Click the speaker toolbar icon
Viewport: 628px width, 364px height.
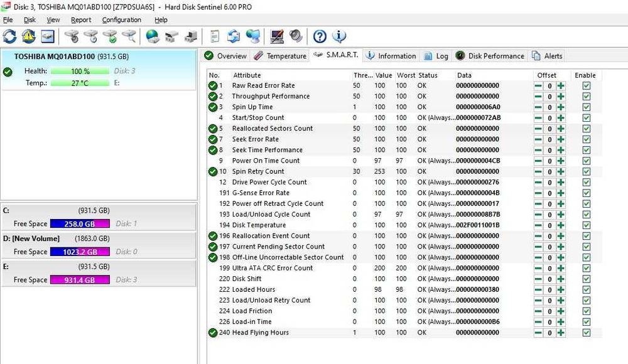[295, 36]
